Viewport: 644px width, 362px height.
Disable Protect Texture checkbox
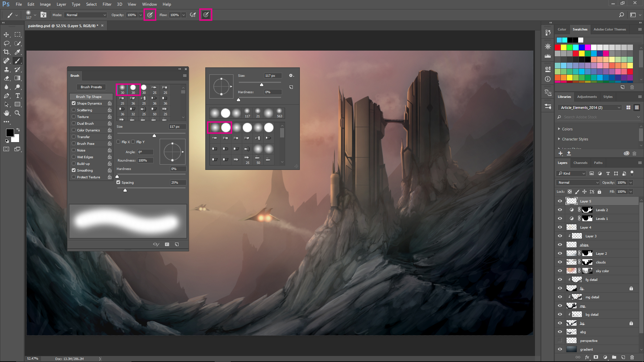74,177
